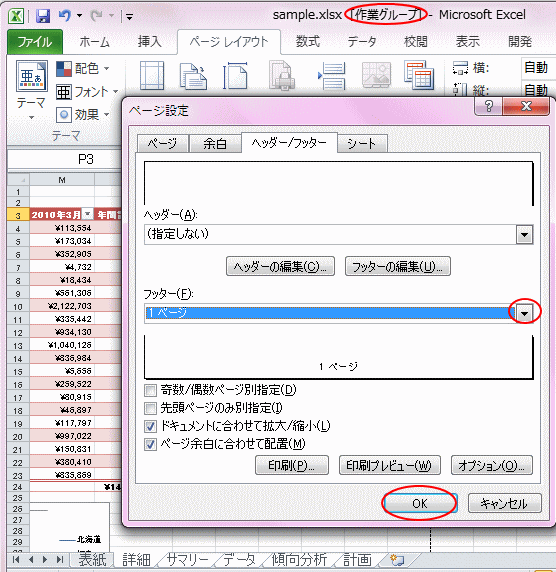Click the Redo icon in quick access toolbar
This screenshot has width=556, height=572.
coord(97,16)
